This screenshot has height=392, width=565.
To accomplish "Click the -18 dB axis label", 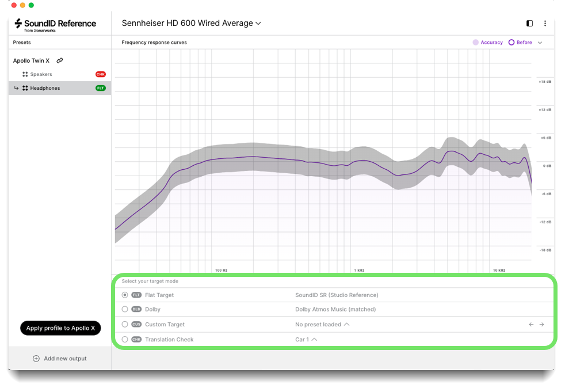I will pos(545,250).
